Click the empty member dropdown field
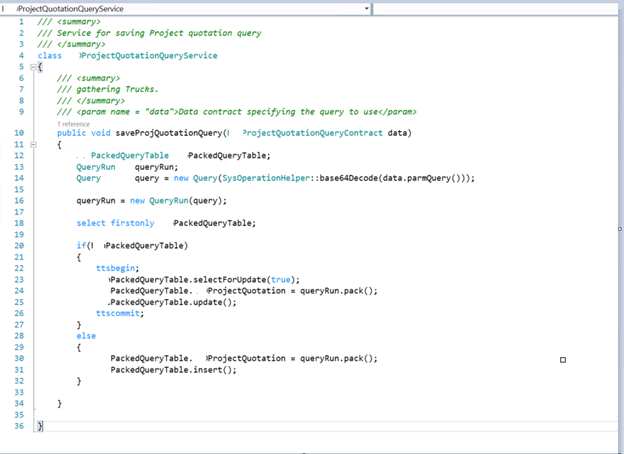Viewport: 624px width, 454px height. [495, 9]
